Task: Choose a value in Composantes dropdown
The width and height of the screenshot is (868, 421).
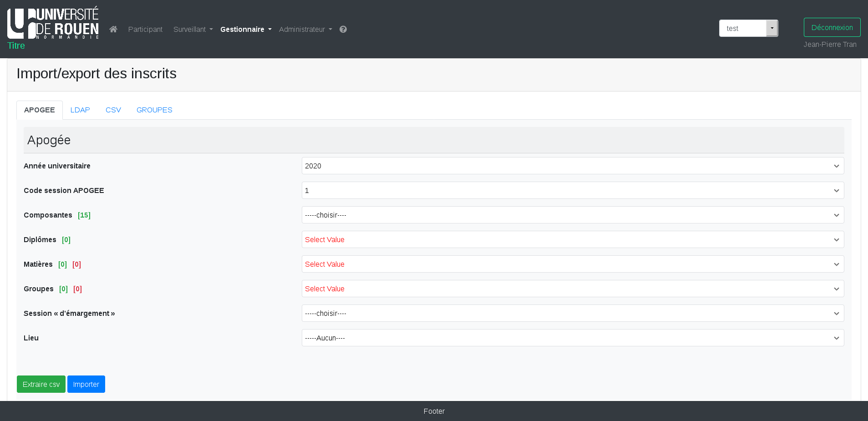Action: coord(572,215)
